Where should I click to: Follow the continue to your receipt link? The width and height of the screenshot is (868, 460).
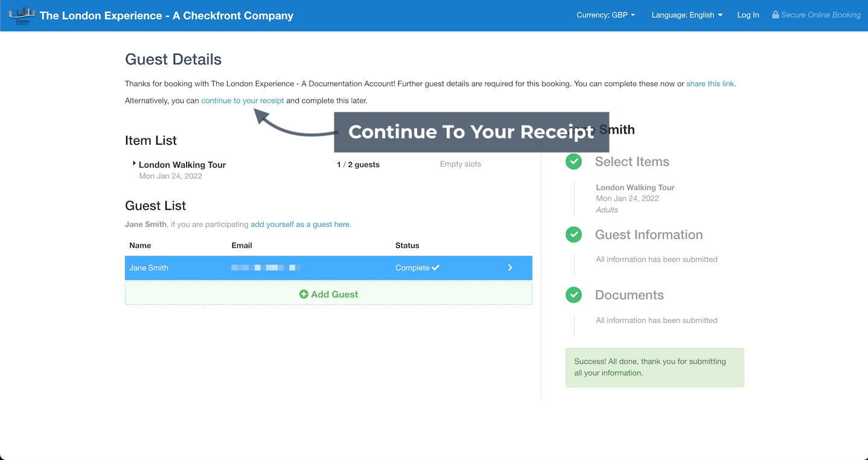(x=243, y=101)
